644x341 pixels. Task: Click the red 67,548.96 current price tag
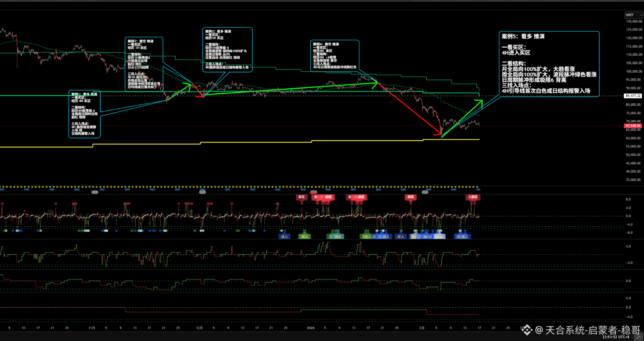[632, 126]
